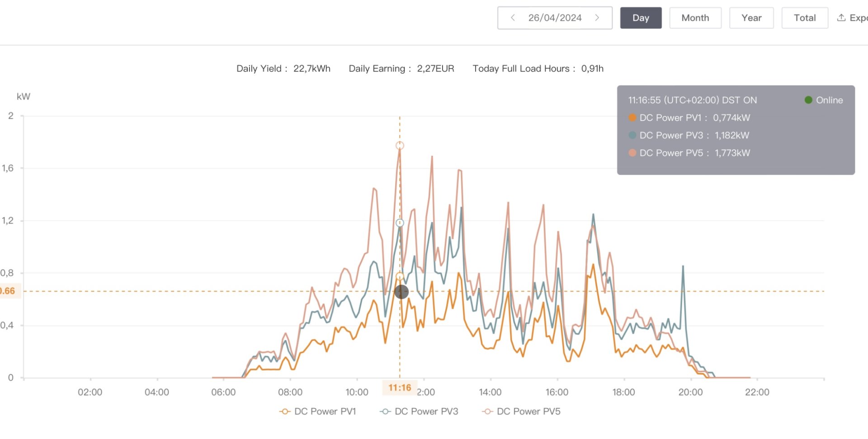The width and height of the screenshot is (868, 439).
Task: Toggle DC Power PV1 series in legend
Action: [x=318, y=411]
